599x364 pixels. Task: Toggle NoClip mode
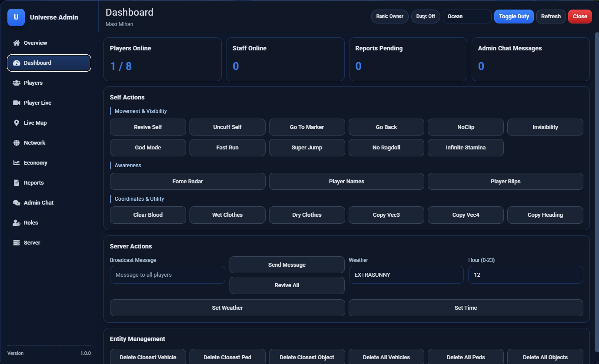(466, 127)
